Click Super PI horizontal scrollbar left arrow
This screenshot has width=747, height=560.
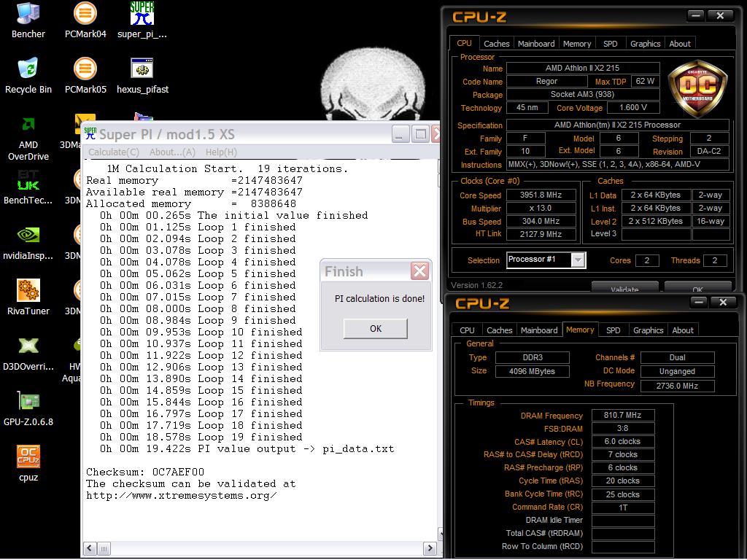coord(90,548)
